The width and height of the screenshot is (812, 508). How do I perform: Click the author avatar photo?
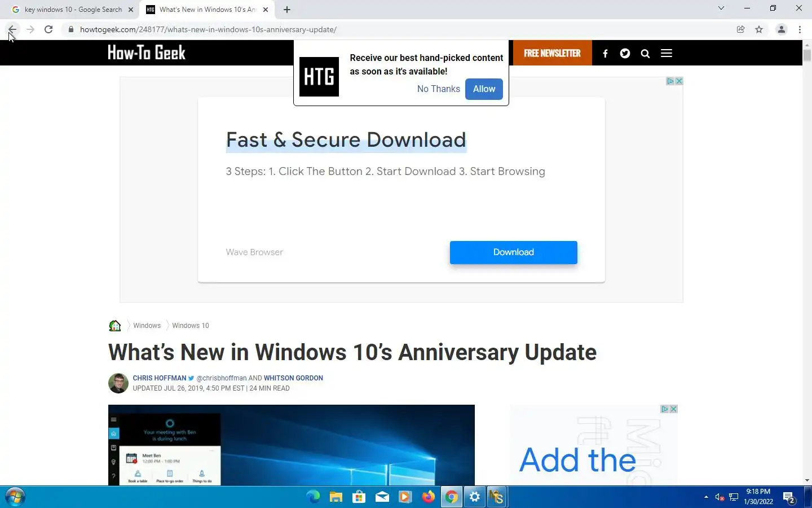tap(118, 383)
